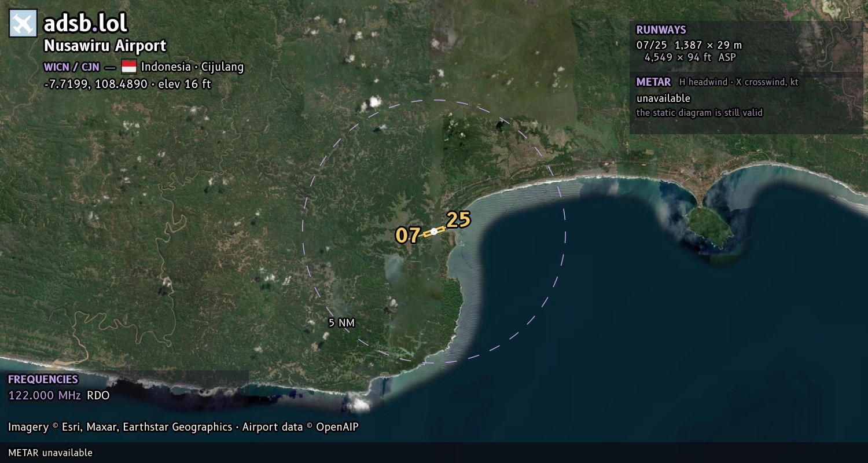Click the WICN / CJN airport code
The height and width of the screenshot is (463, 868).
(71, 67)
